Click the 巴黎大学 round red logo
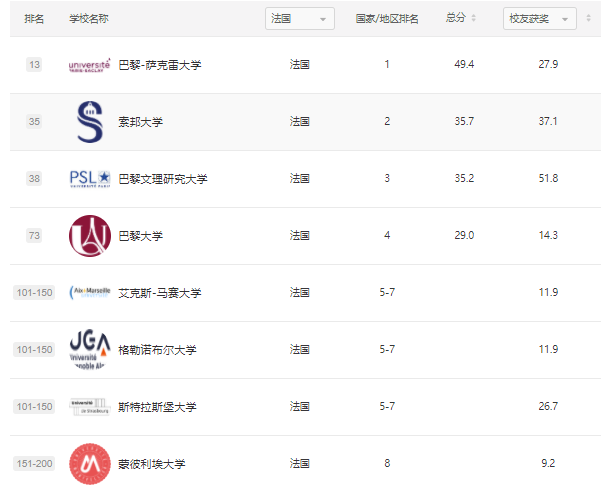Screen dimensions: 613x491 [x=90, y=236]
